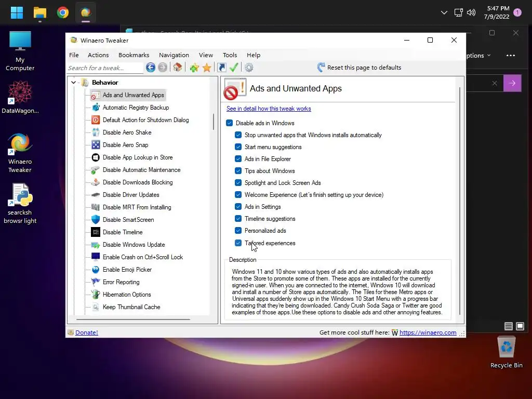Viewport: 532px width, 399px height.
Task: Show hidden system tray icons chevron
Action: [x=444, y=13]
